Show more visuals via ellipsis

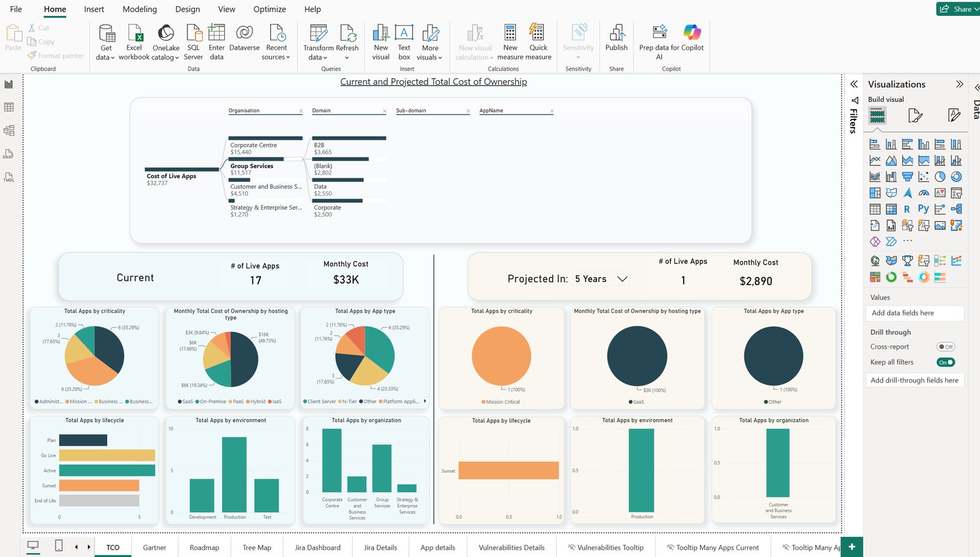tap(907, 241)
